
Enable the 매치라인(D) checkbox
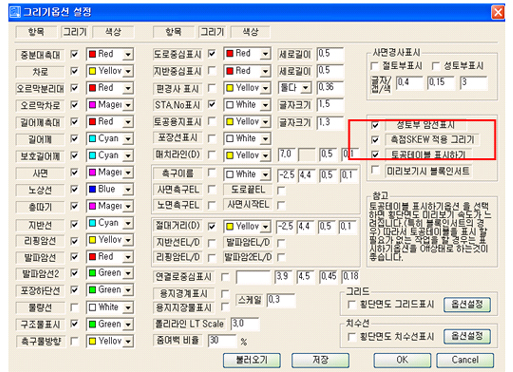(212, 155)
